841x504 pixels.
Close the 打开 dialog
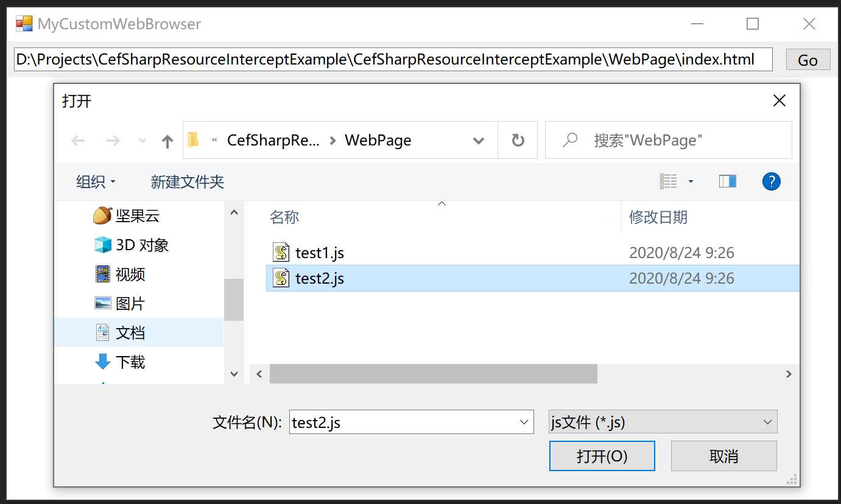(x=779, y=100)
